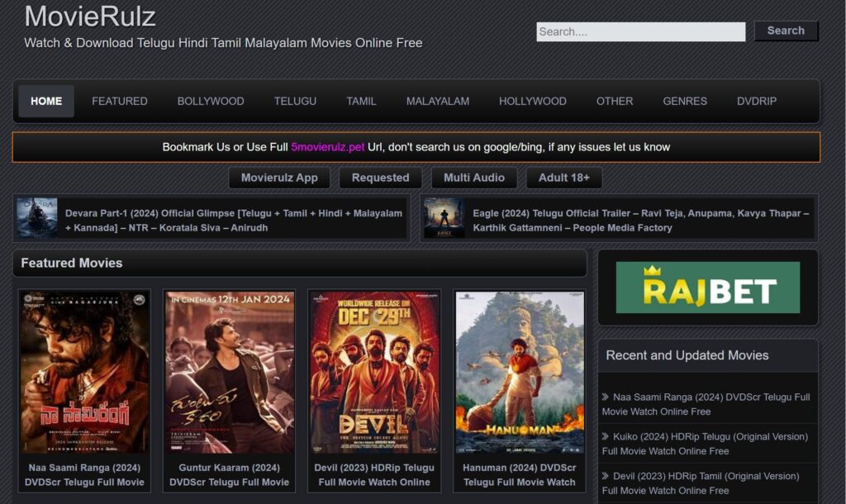Open the RAJBET banner advertisement
The image size is (846, 504).
pos(707,287)
